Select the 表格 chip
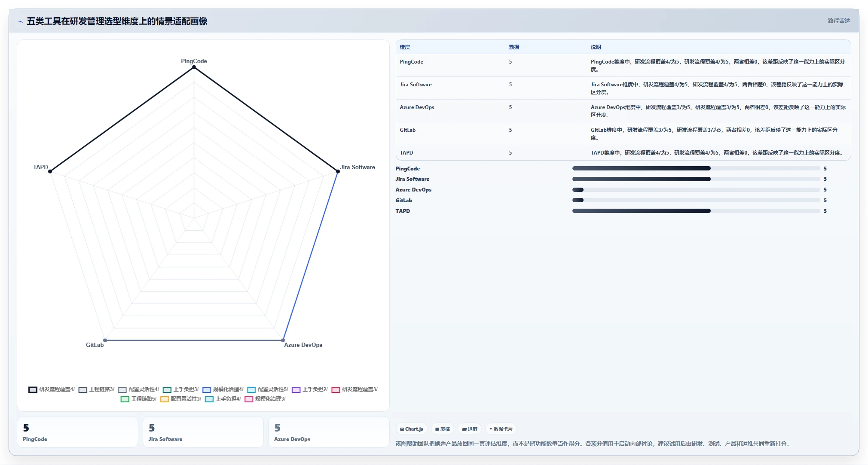Viewport: 868px width, 465px height. [x=443, y=429]
